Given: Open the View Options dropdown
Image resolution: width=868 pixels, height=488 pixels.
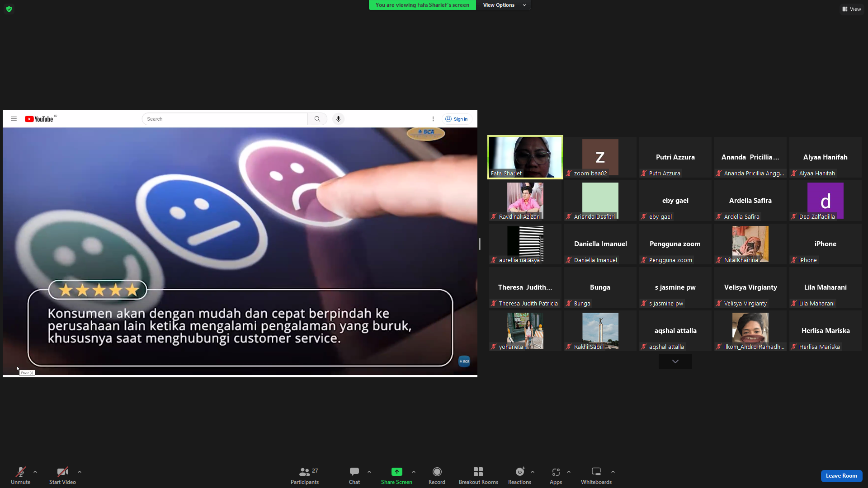Looking at the screenshot, I should click(x=504, y=5).
